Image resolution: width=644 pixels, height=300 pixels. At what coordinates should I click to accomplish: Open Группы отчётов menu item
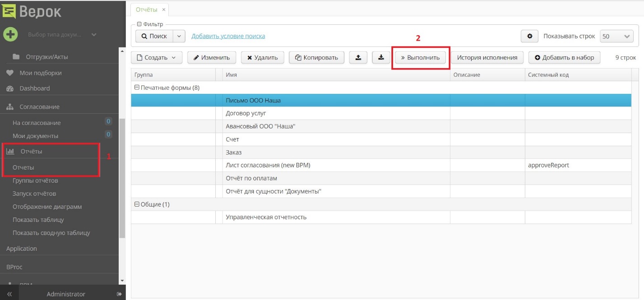pyautogui.click(x=35, y=180)
